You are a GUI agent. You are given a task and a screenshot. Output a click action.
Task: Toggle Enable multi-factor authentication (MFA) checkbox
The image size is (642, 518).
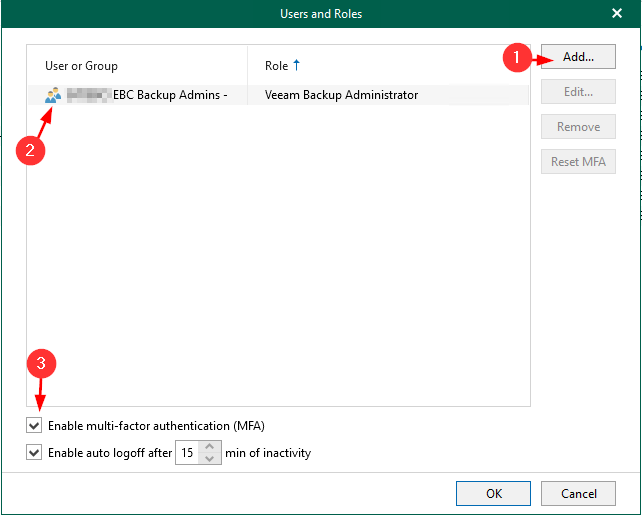pyautogui.click(x=35, y=426)
